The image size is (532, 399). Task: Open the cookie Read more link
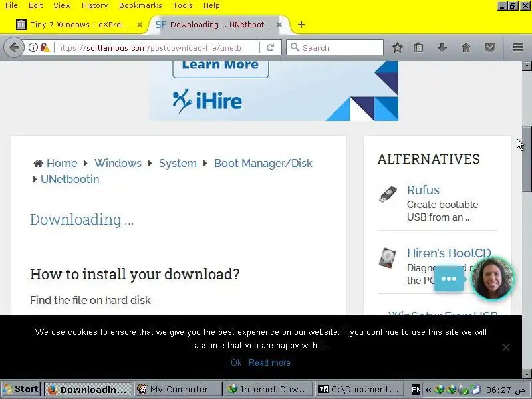269,362
